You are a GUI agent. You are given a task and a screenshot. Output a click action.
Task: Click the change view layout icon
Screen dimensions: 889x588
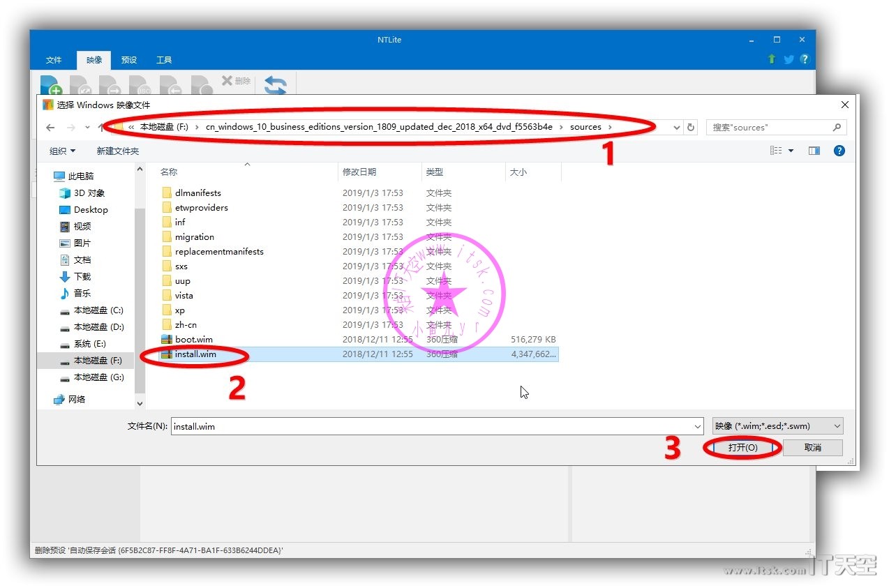click(776, 151)
